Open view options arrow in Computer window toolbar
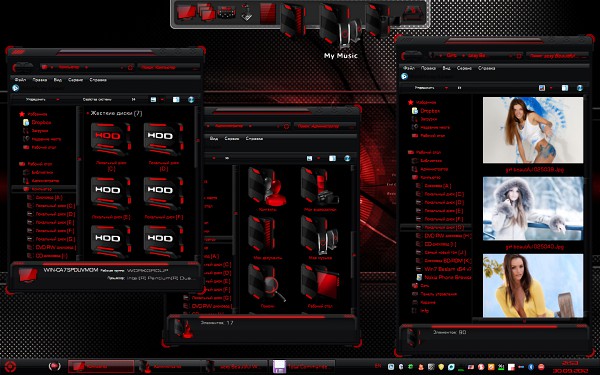The height and width of the screenshot is (375, 600). click(162, 99)
